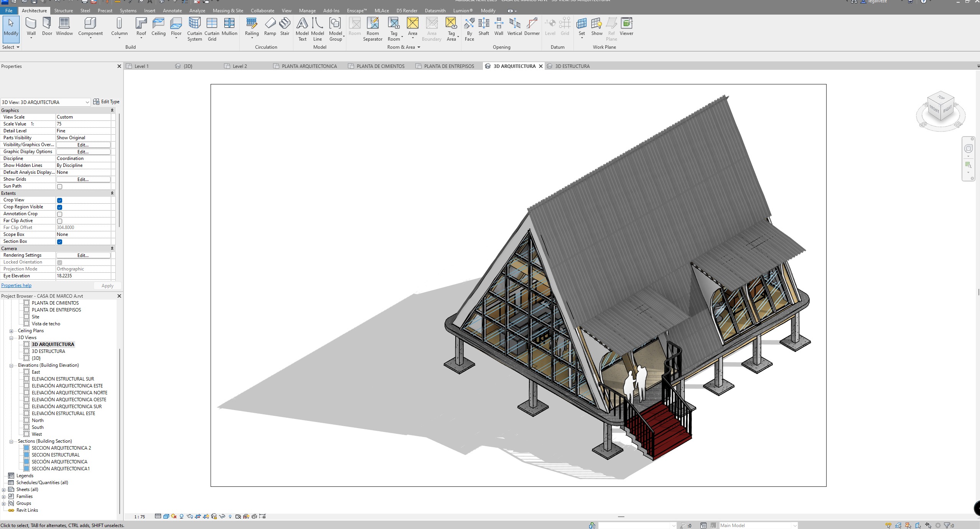The image size is (980, 529).
Task: Open the 3D View type selector dropdown
Action: click(x=46, y=102)
